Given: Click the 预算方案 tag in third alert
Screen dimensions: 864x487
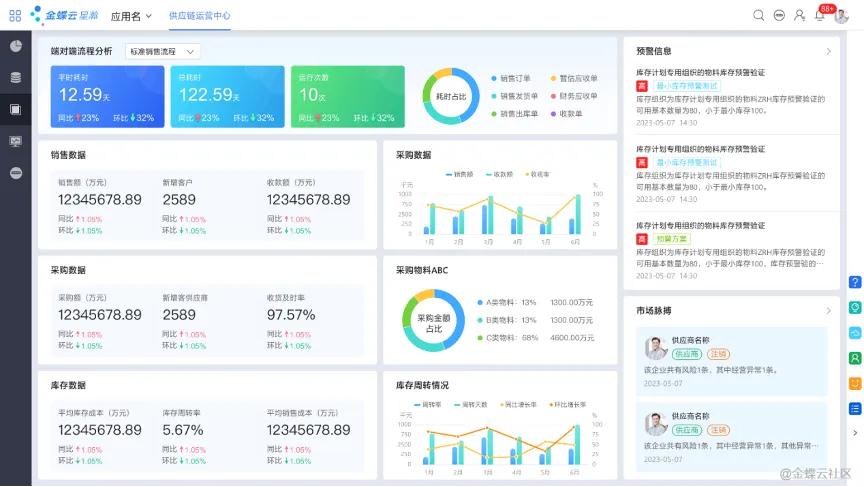Looking at the screenshot, I should pos(672,239).
